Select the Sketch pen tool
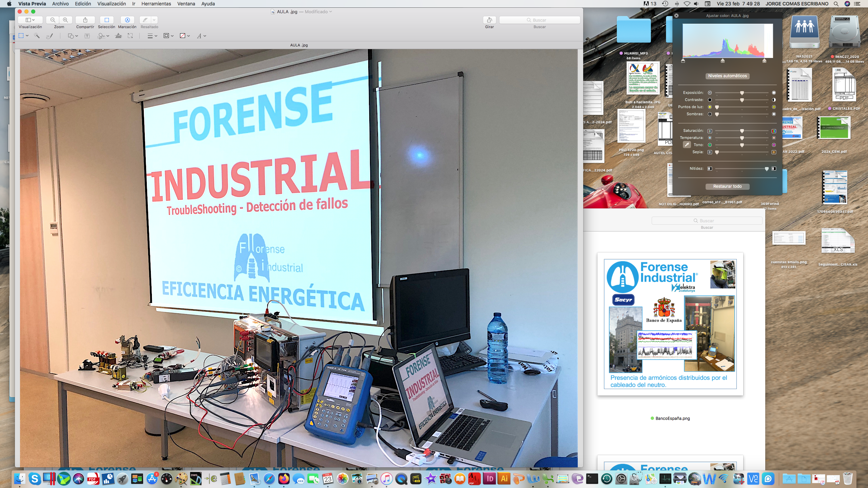Image resolution: width=868 pixels, height=488 pixels. tap(50, 36)
